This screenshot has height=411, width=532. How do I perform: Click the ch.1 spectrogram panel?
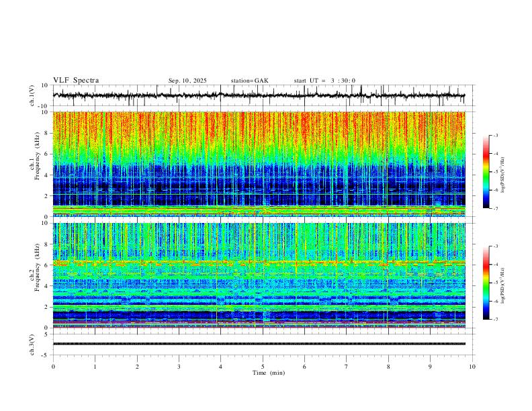[259, 164]
